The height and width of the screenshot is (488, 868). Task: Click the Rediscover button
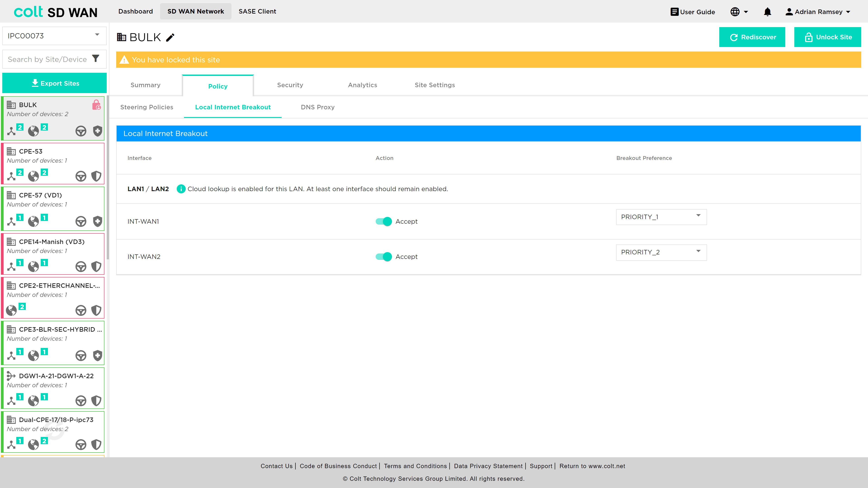(752, 37)
